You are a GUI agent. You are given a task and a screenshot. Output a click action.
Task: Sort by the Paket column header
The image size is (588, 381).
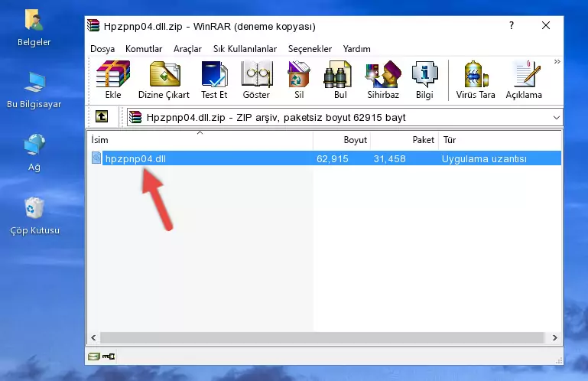tap(404, 140)
